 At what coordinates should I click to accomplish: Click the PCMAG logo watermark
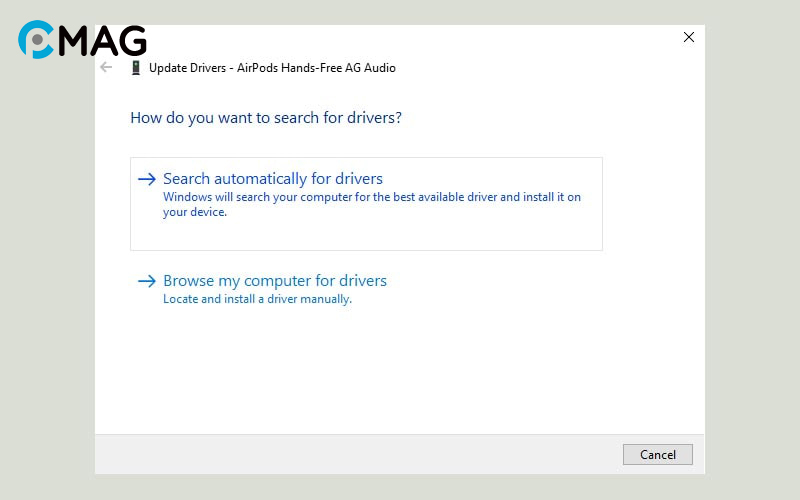pyautogui.click(x=82, y=40)
